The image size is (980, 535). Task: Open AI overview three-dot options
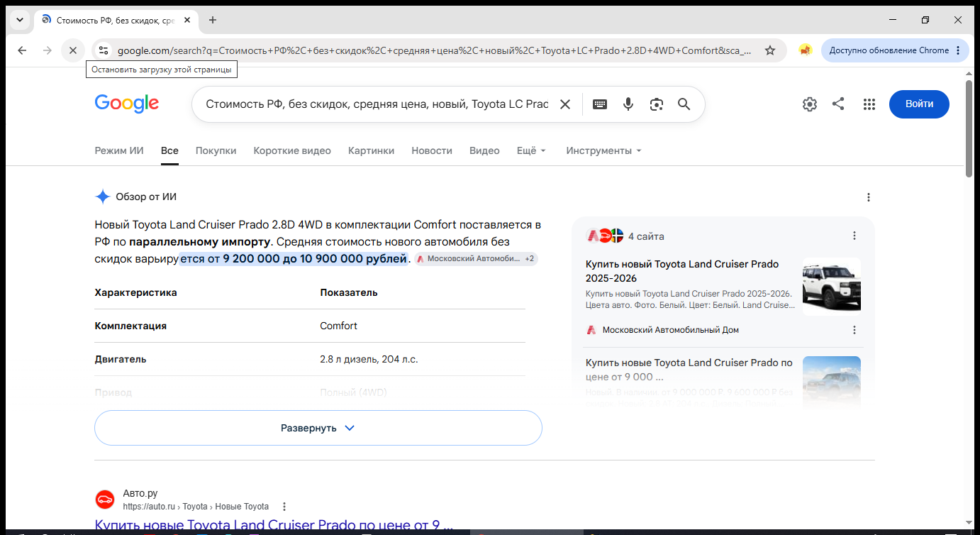(869, 197)
